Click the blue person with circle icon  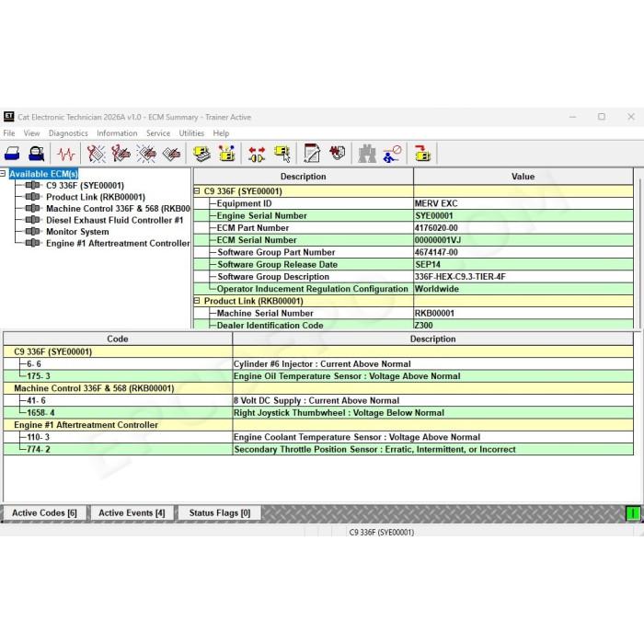pos(392,154)
